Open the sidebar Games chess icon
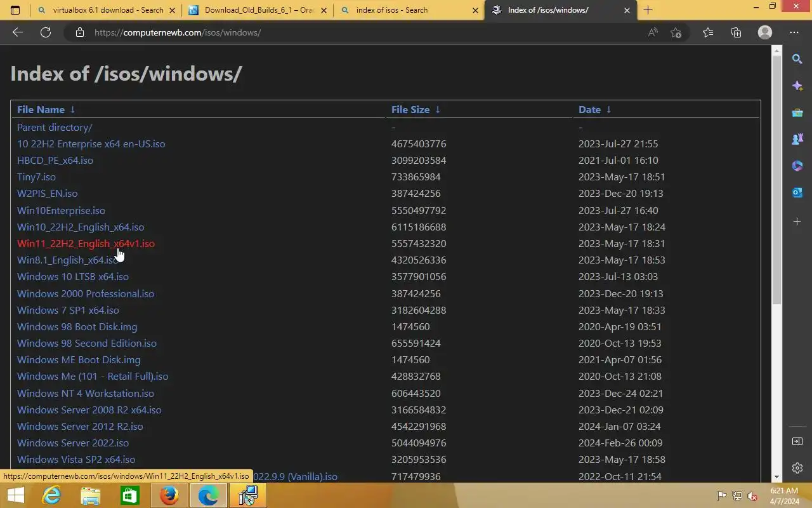 point(797,139)
